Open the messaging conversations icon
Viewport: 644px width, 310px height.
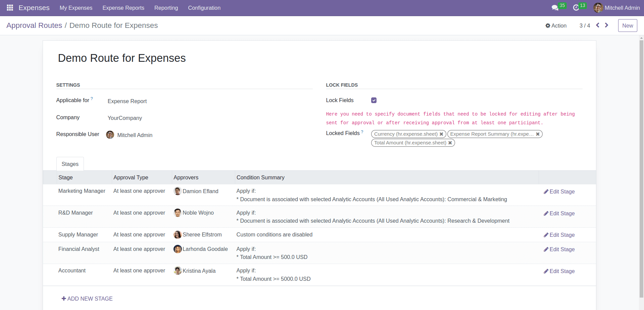[554, 7]
